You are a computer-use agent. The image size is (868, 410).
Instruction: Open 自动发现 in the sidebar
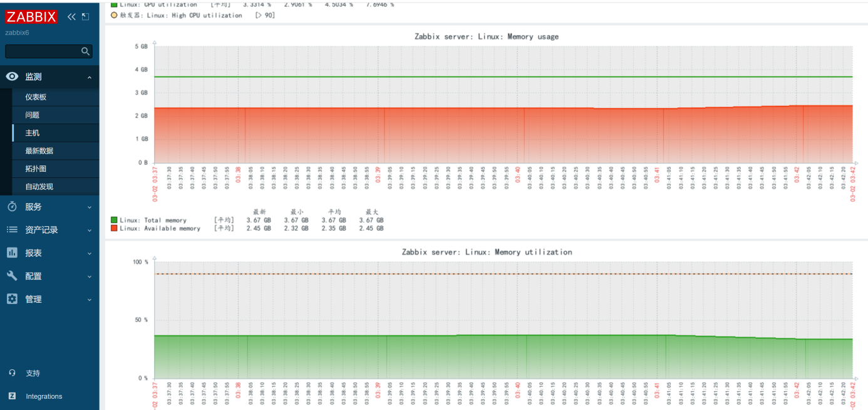[39, 186]
